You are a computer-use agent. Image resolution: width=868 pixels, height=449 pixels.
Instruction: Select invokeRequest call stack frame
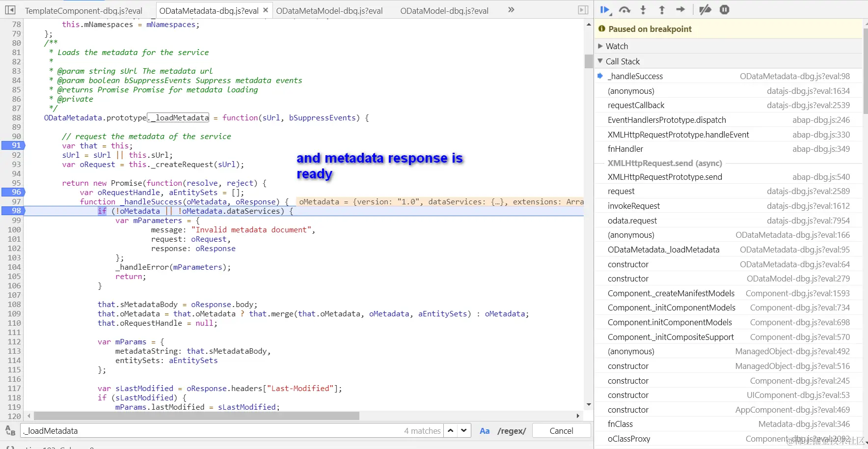point(729,206)
